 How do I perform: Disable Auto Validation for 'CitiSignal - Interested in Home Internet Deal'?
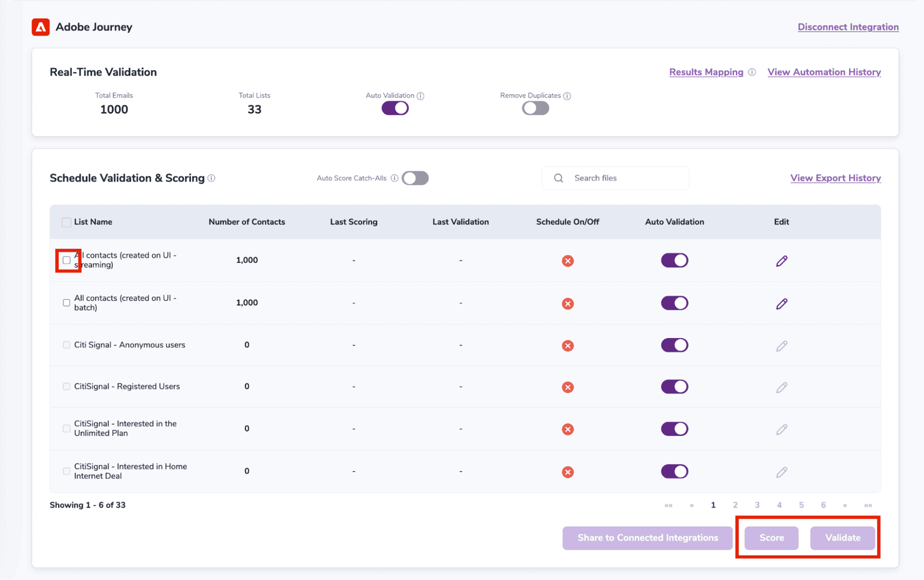675,471
